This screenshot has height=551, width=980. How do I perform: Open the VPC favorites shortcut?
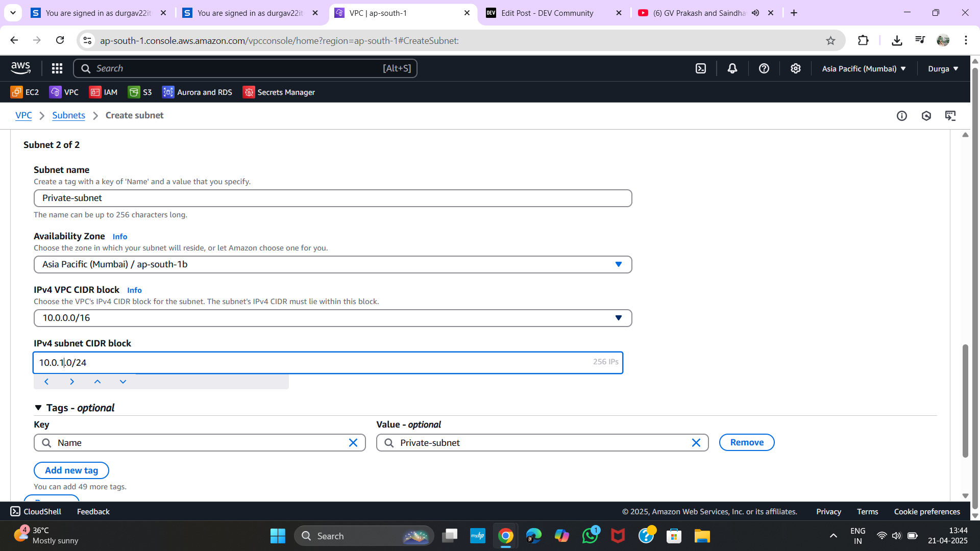click(64, 92)
